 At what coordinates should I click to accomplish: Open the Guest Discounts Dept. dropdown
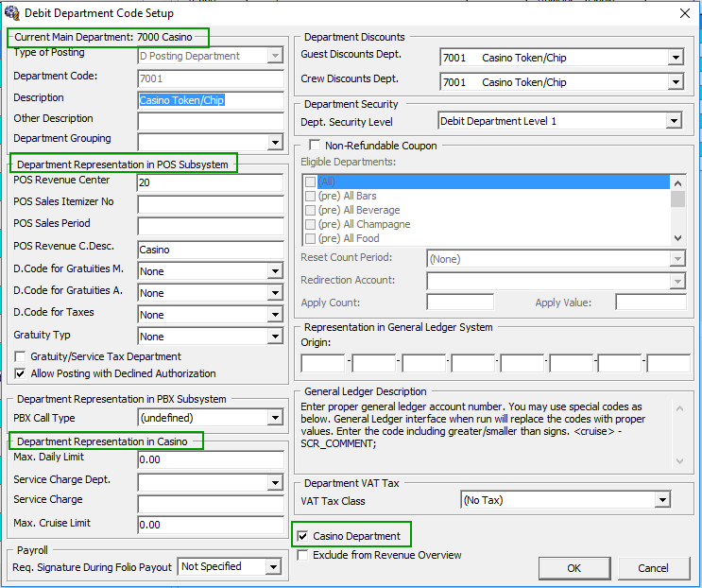(x=676, y=58)
